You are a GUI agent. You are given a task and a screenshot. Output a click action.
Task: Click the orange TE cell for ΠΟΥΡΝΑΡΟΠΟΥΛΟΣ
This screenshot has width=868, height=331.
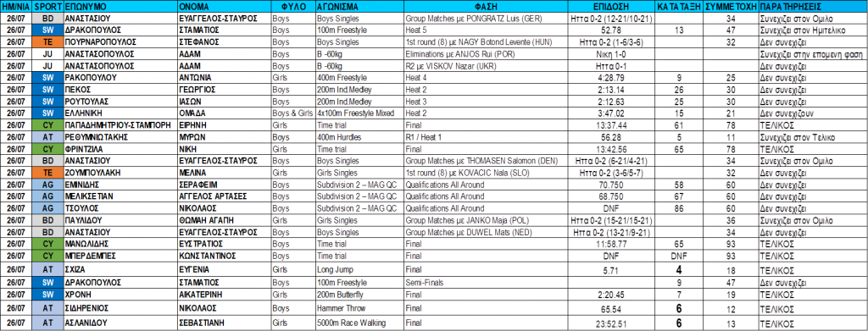47,41
